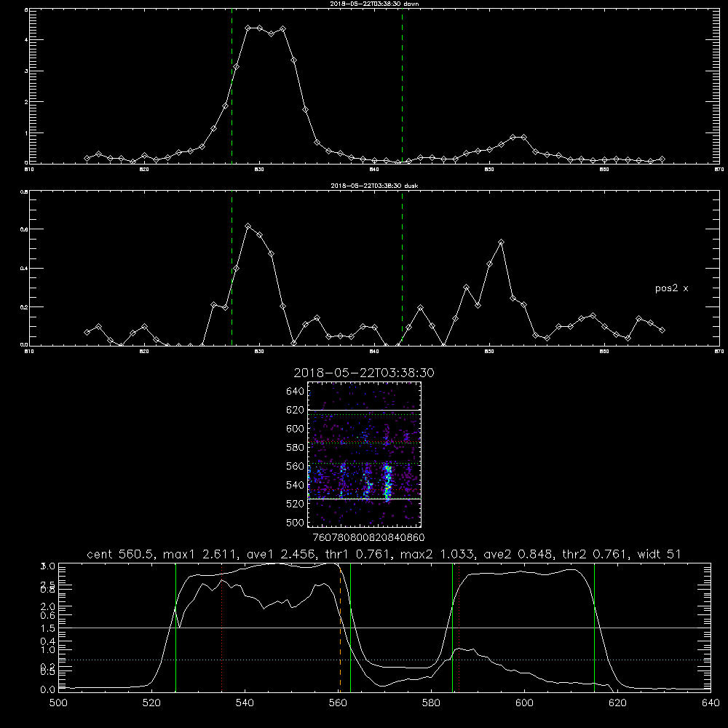Click the dotted horizontal threshold line in profile plot
The width and height of the screenshot is (728, 728).
pos(384,660)
